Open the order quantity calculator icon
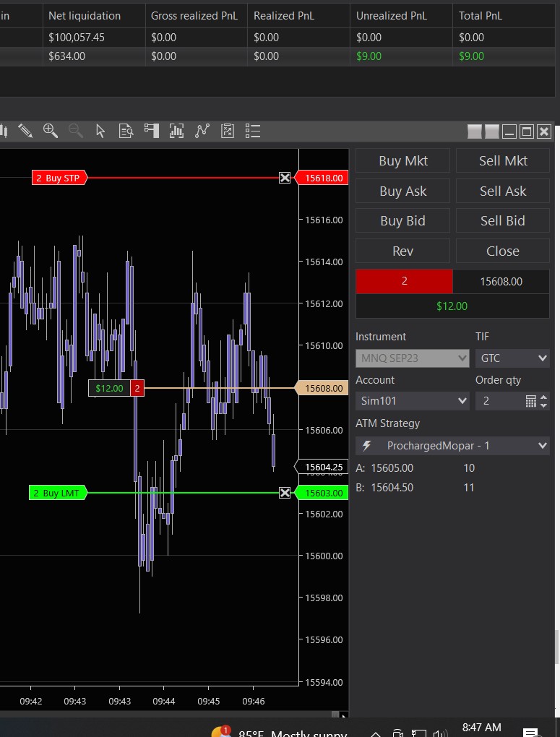 click(531, 401)
